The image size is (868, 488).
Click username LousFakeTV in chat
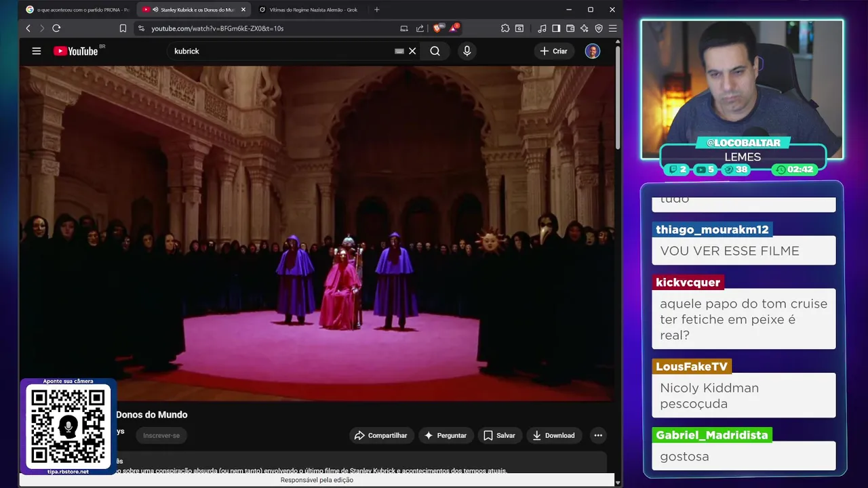[x=692, y=367]
